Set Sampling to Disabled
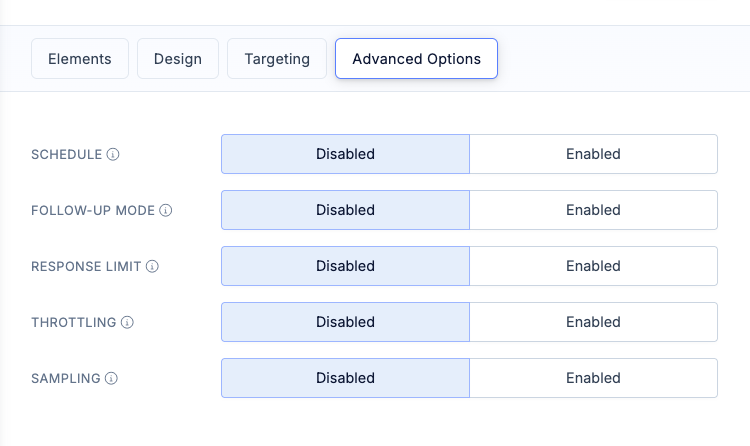 pyautogui.click(x=345, y=378)
